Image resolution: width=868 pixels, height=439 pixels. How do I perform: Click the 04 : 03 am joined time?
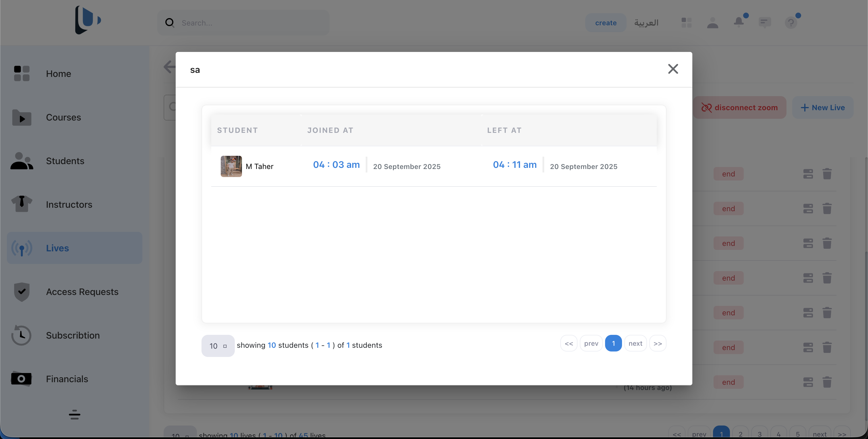[336, 165]
